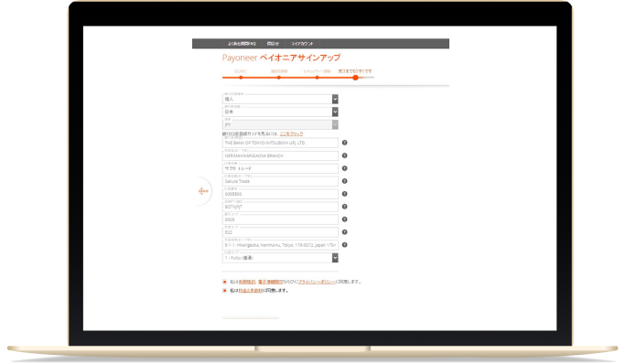Screen dimensions: 626x364
Task: Click the account number field 0058800
Action: 280,194
